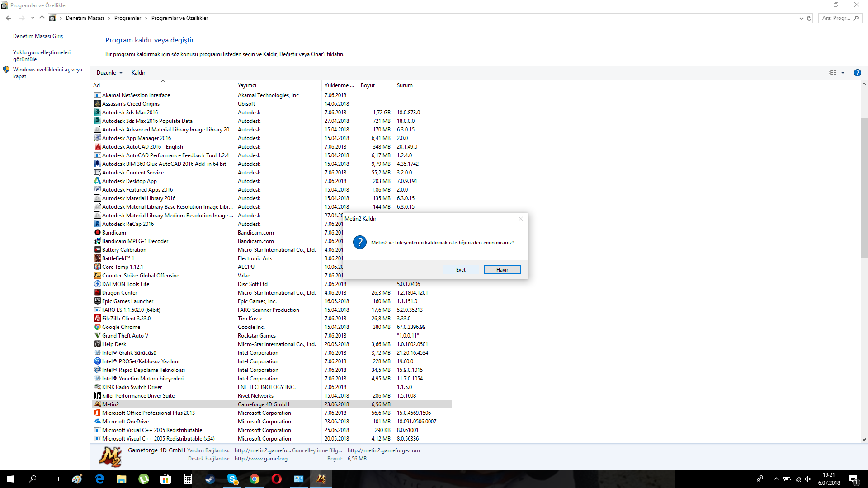This screenshot has height=488, width=868.
Task: Open Denetim Masası Giriş link
Action: 38,36
